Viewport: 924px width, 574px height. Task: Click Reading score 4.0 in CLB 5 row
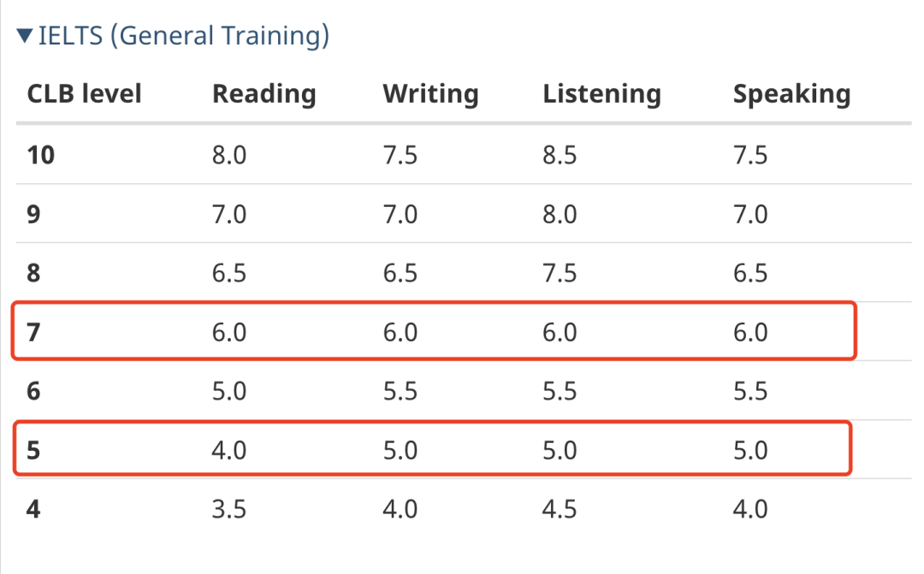pyautogui.click(x=228, y=450)
